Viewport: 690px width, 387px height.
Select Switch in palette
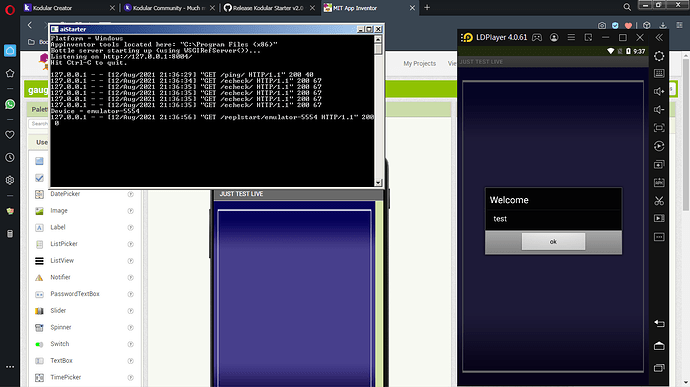pyautogui.click(x=59, y=344)
